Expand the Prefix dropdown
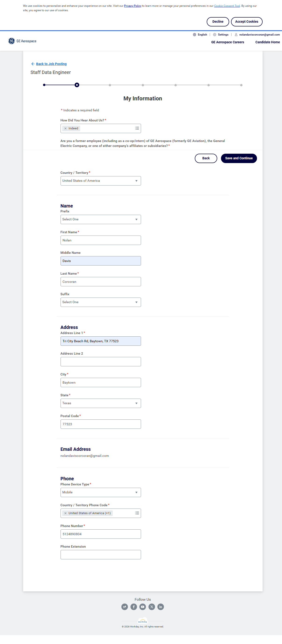 coord(101,219)
